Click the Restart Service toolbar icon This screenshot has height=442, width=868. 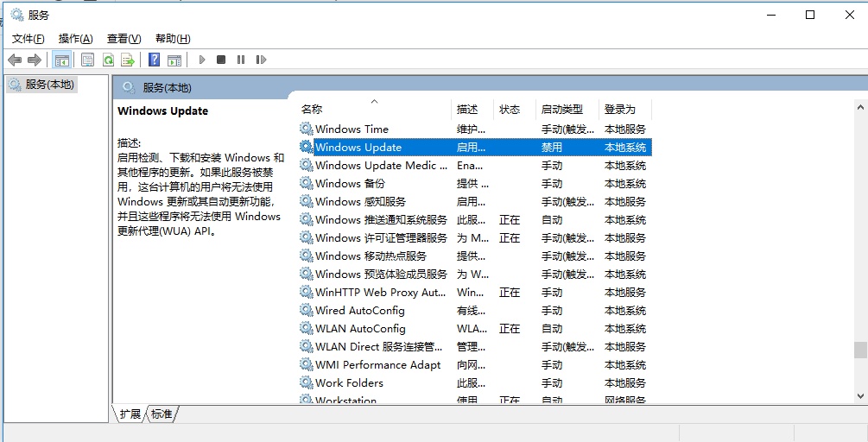coord(261,60)
